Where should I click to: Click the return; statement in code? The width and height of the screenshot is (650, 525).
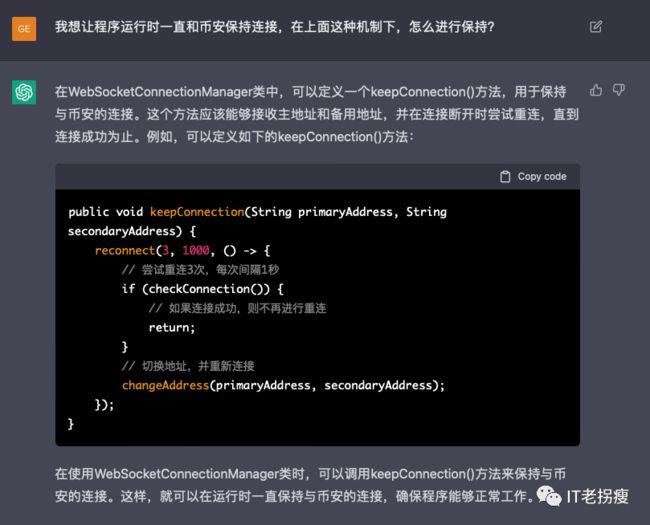pyautogui.click(x=172, y=328)
